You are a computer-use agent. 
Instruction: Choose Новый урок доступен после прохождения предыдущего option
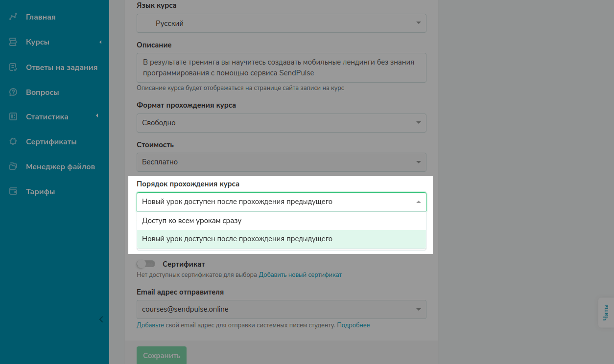(237, 239)
